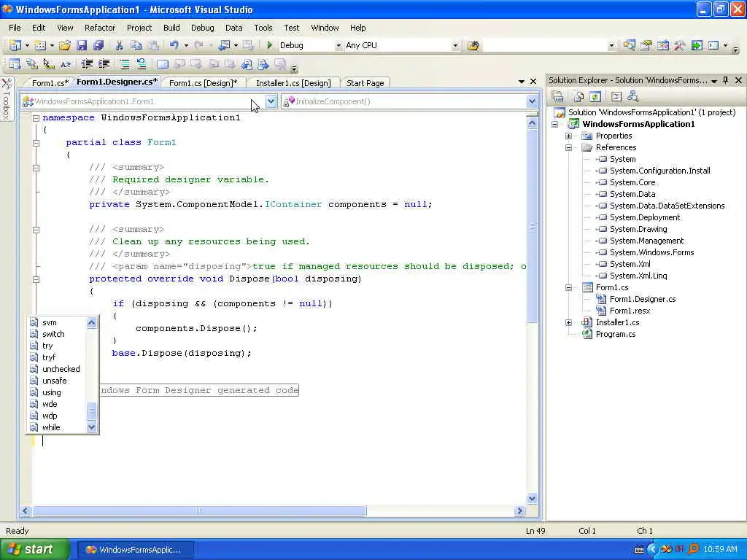The width and height of the screenshot is (747, 560).
Task: Click the Find in Files icon
Action: tap(473, 46)
